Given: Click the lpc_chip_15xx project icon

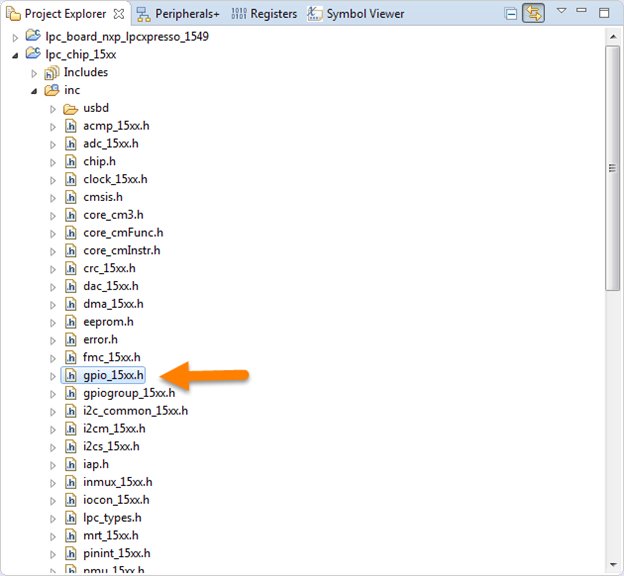Looking at the screenshot, I should tap(33, 53).
